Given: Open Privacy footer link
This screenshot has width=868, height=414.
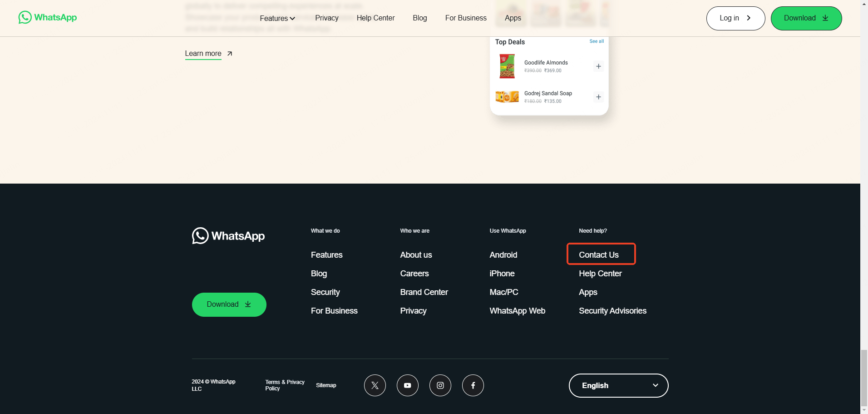Looking at the screenshot, I should [x=413, y=311].
